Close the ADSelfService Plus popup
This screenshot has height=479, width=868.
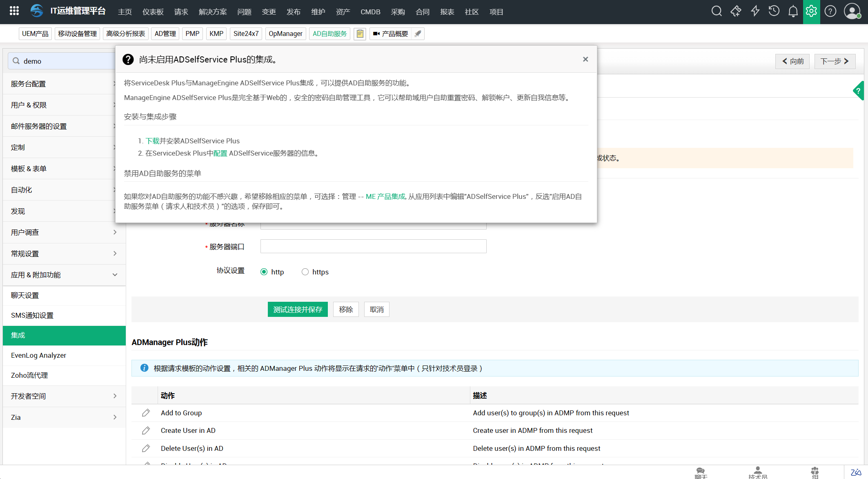point(585,59)
